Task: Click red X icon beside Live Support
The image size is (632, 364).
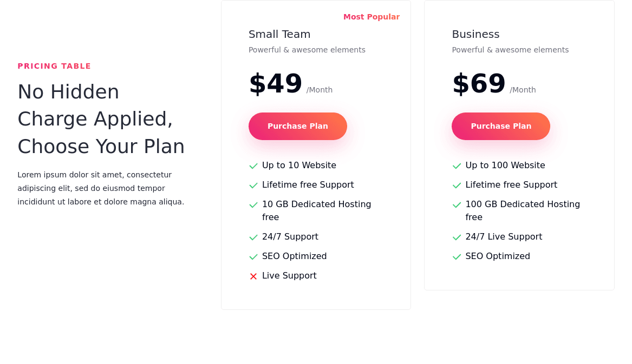Action: click(x=253, y=276)
